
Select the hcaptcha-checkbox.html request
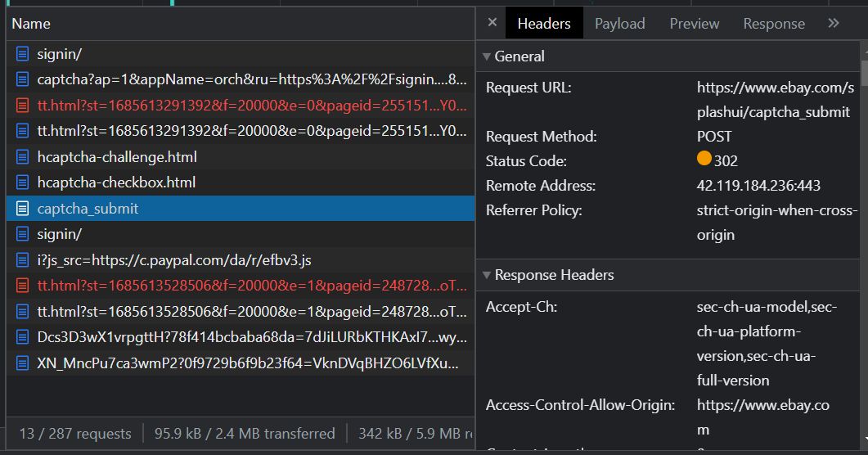point(241,182)
